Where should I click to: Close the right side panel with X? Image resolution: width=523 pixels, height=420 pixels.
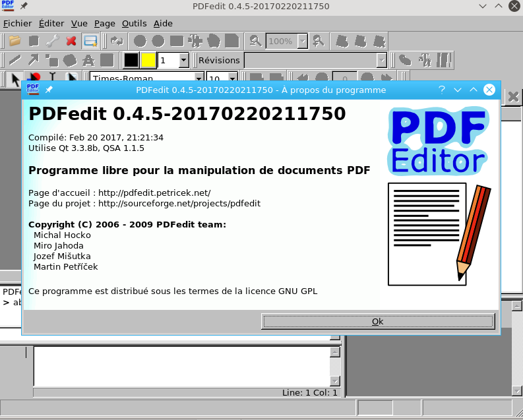tap(514, 97)
